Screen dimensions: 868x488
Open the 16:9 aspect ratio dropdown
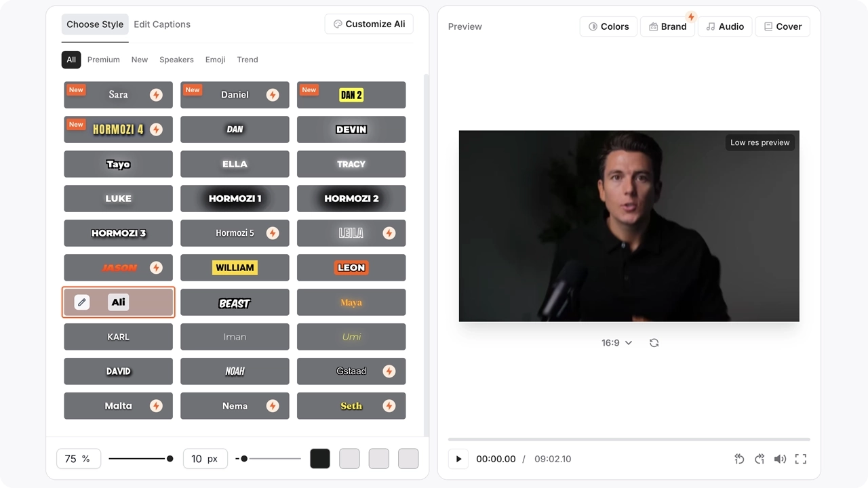[x=616, y=342]
